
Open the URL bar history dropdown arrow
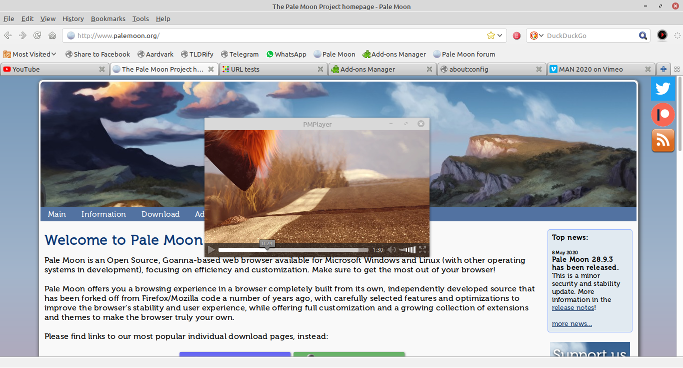click(x=500, y=36)
